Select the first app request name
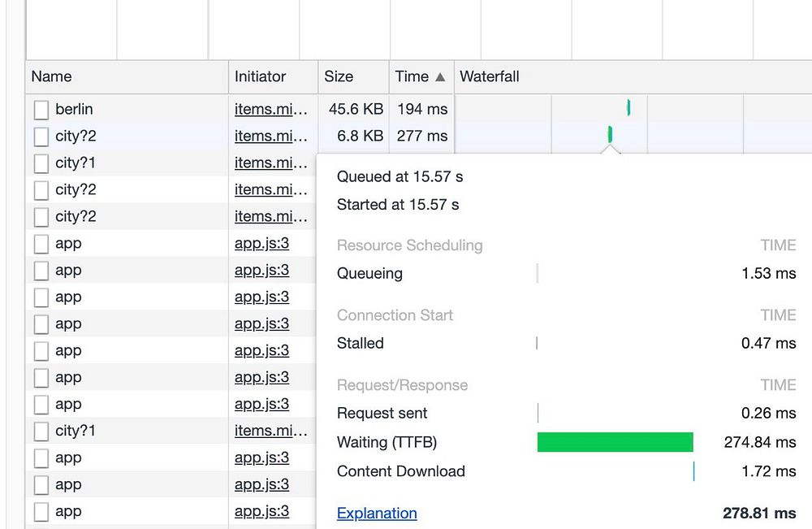Screen dimensions: 812x529 [68, 244]
